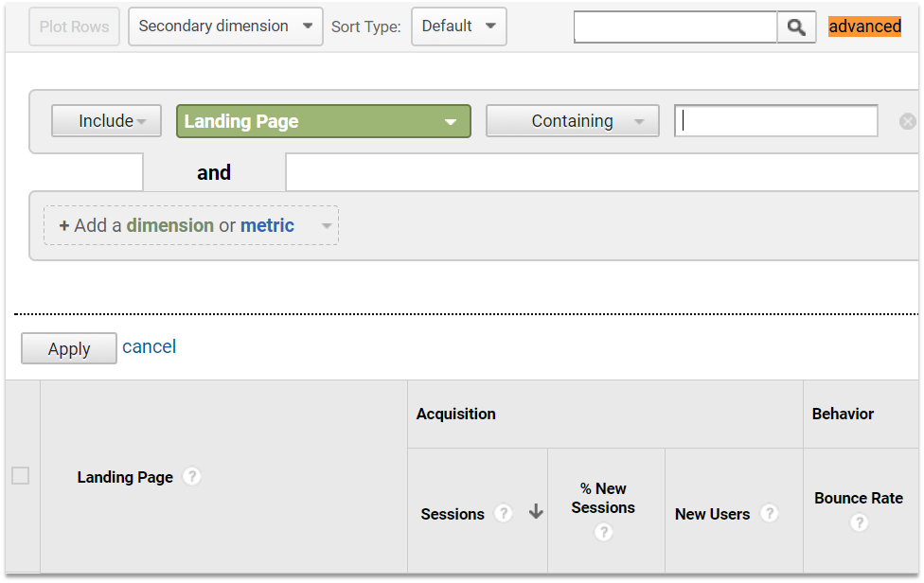
Task: Open help icon next to Sessions
Action: pyautogui.click(x=503, y=514)
